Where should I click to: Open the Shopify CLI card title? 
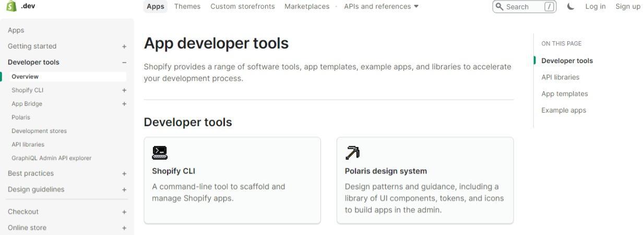point(174,171)
